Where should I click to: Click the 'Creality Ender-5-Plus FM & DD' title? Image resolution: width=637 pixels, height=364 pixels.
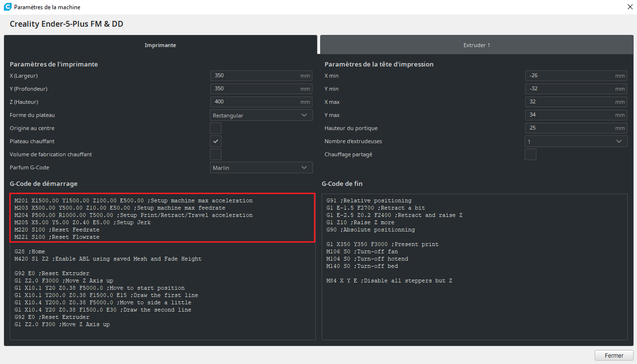[x=67, y=24]
